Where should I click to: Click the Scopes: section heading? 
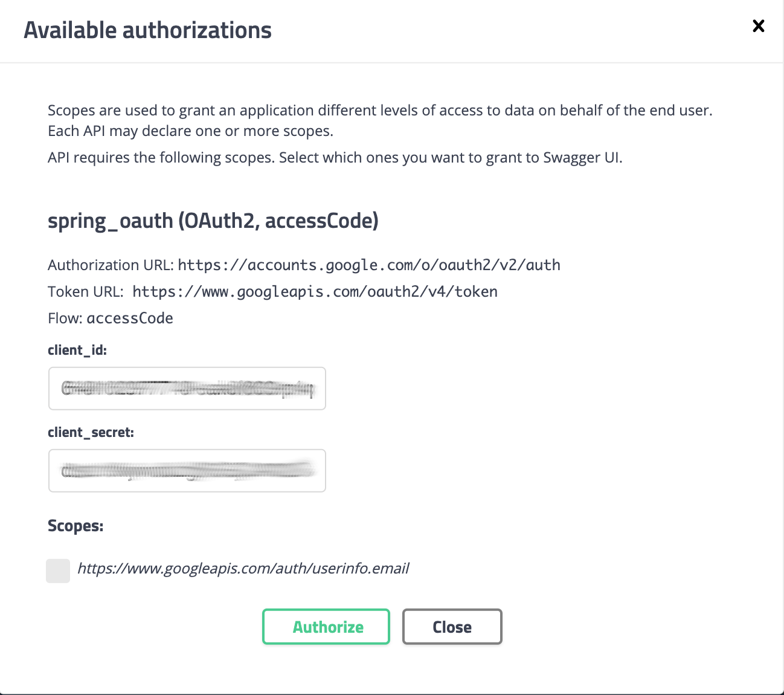click(x=76, y=526)
